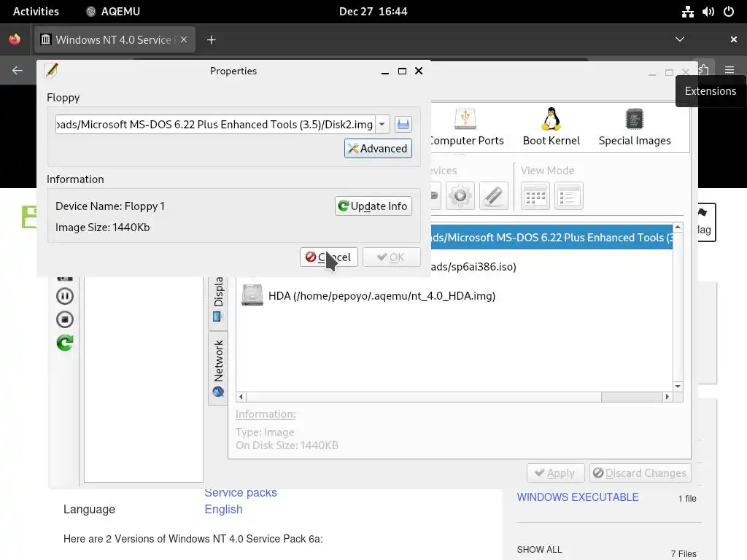The width and height of the screenshot is (747, 560).
Task: Select the sp6ai386.iso device row
Action: pos(551,267)
